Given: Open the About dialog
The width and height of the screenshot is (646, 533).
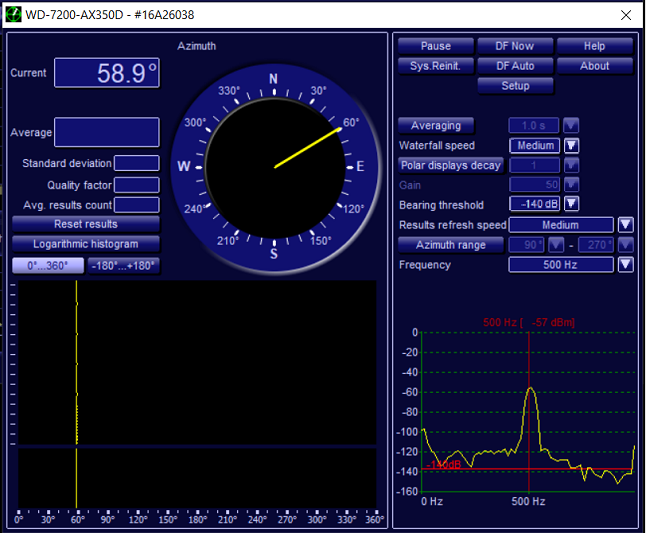Looking at the screenshot, I should click(594, 66).
